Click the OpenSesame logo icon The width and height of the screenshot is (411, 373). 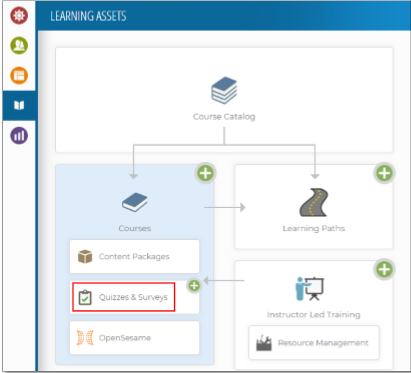(x=85, y=338)
